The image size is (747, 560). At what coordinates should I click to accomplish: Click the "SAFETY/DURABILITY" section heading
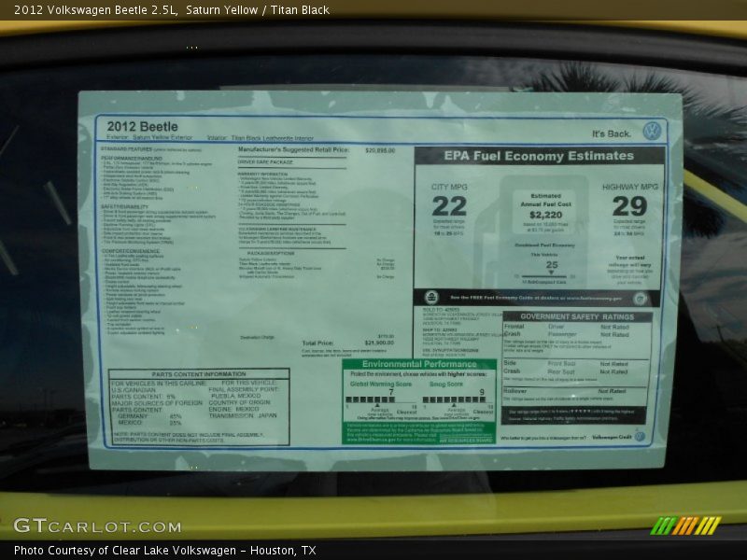click(x=125, y=206)
